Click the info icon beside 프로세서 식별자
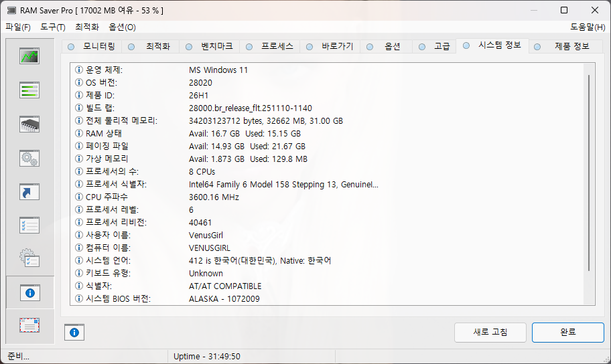611x364 pixels. (78, 184)
